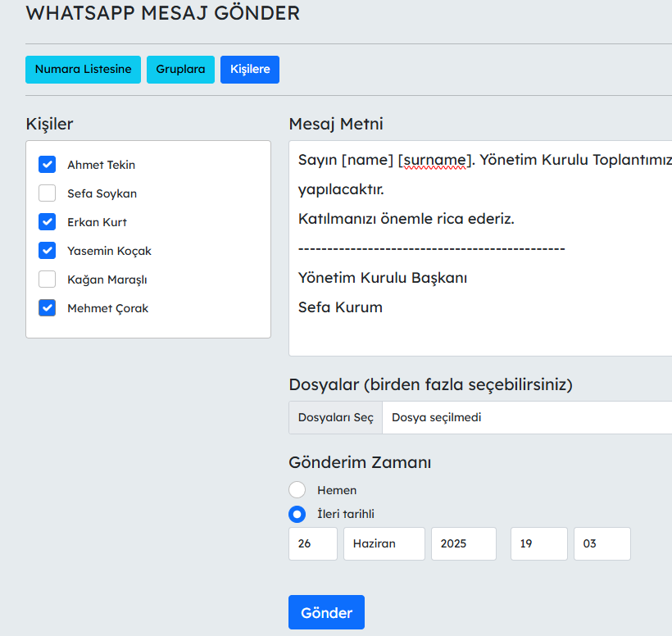Open the day dropdown showing 26
The image size is (672, 636).
tap(312, 543)
